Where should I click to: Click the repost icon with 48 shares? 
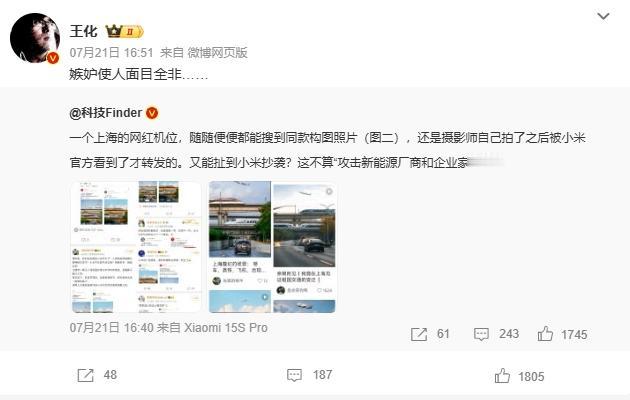[97, 375]
